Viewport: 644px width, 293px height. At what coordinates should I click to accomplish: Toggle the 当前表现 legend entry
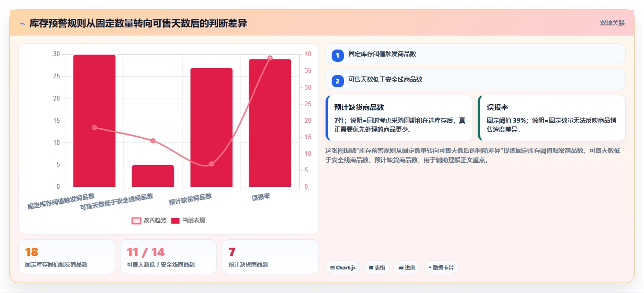tap(188, 220)
